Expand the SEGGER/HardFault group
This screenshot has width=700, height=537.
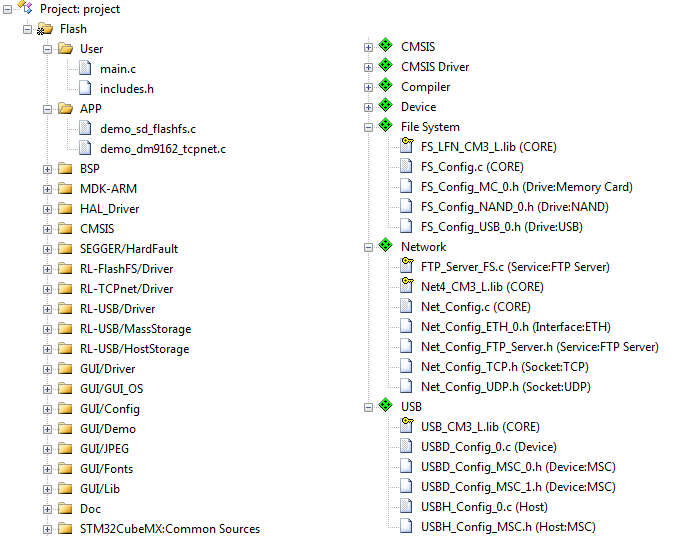[47, 249]
